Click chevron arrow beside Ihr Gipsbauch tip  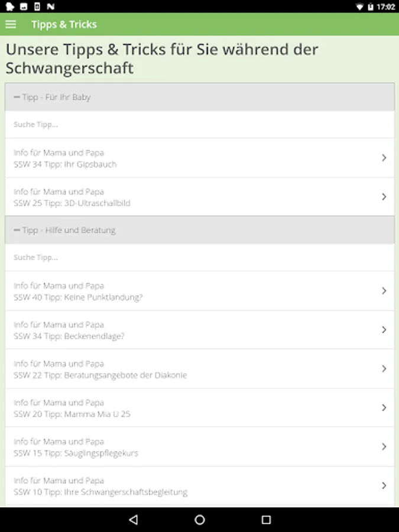click(384, 158)
